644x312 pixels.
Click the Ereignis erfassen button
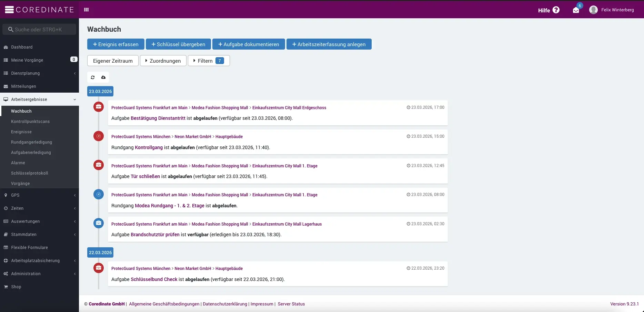tap(115, 44)
